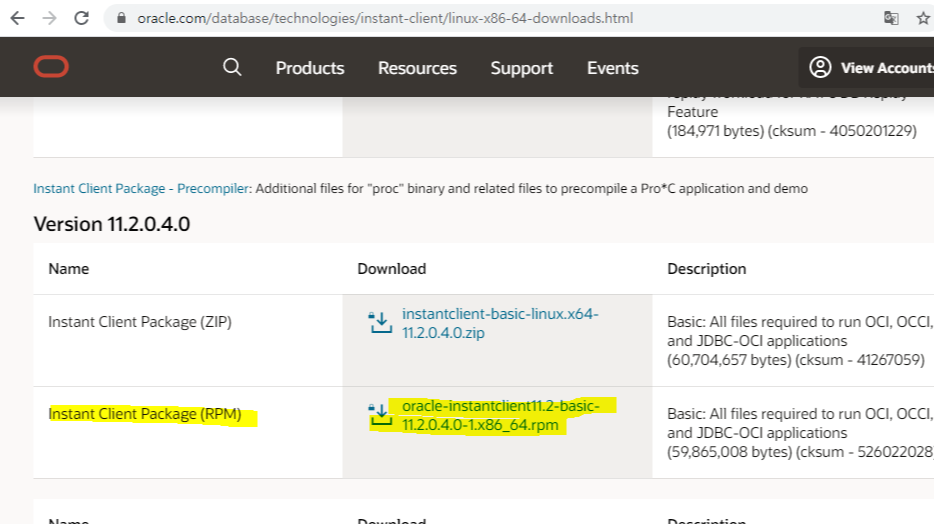This screenshot has width=934, height=524.
Task: Open the Support menu
Action: (x=522, y=68)
